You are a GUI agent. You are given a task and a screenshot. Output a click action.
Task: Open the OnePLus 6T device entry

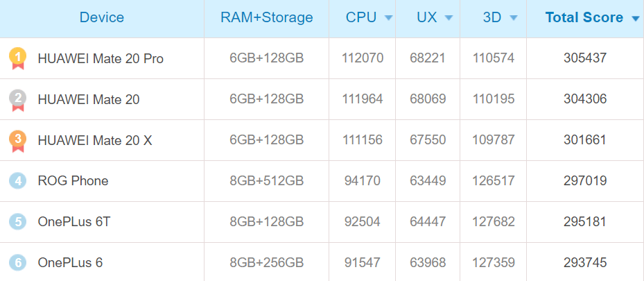click(74, 222)
